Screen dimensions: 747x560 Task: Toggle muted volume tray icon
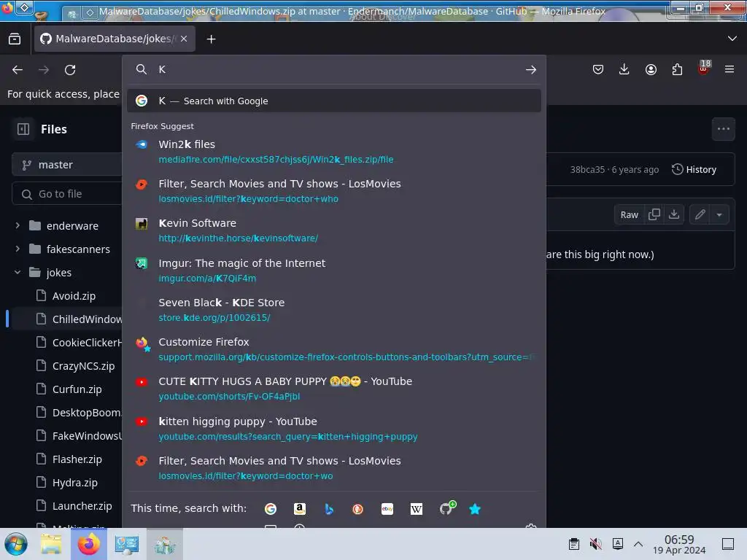coord(595,544)
